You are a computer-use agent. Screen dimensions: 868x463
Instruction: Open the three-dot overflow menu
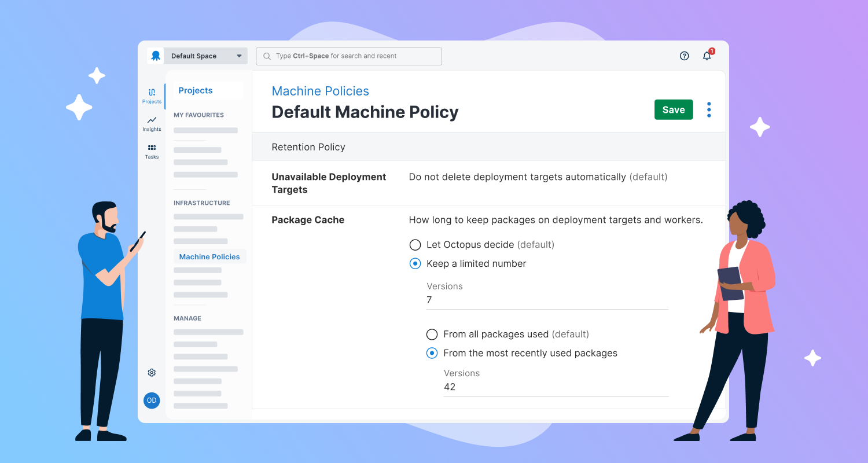[709, 110]
